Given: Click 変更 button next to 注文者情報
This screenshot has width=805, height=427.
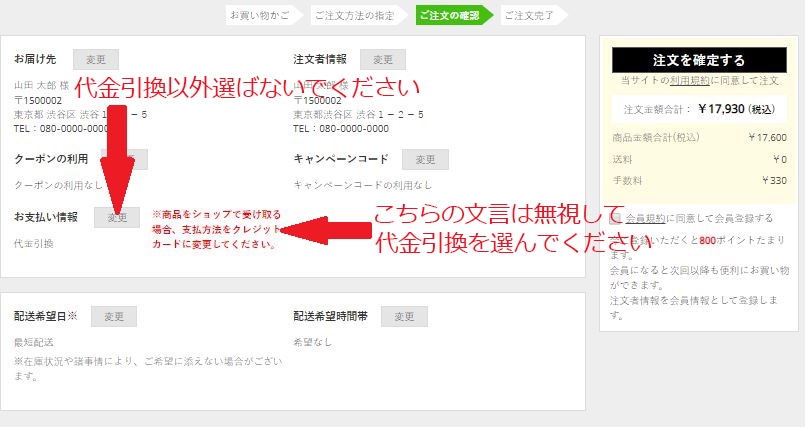Looking at the screenshot, I should pyautogui.click(x=383, y=60).
